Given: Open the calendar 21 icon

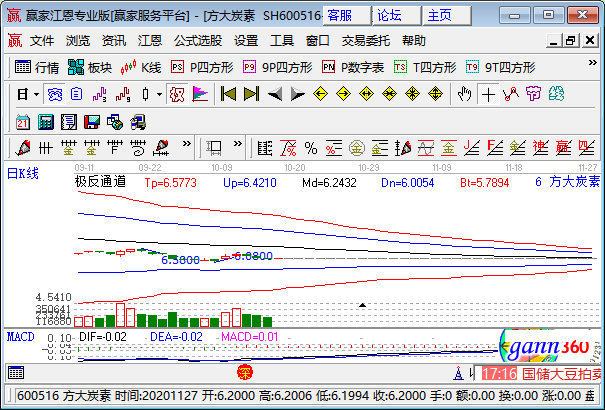Looking at the screenshot, I should 23,122.
